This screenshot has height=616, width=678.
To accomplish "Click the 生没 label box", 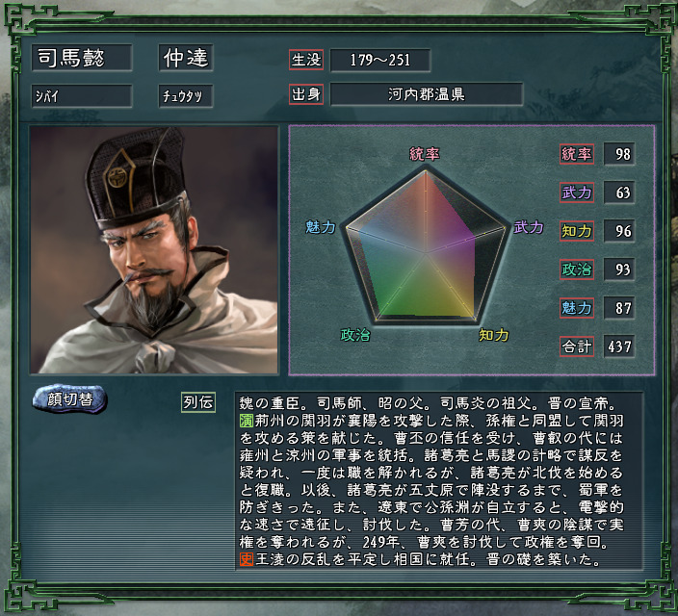I will (x=306, y=60).
